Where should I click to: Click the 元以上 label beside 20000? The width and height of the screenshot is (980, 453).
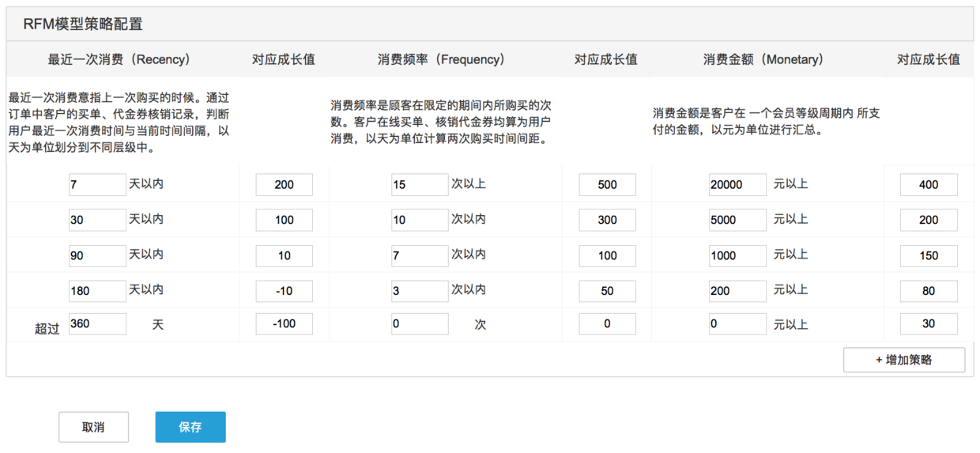(790, 183)
